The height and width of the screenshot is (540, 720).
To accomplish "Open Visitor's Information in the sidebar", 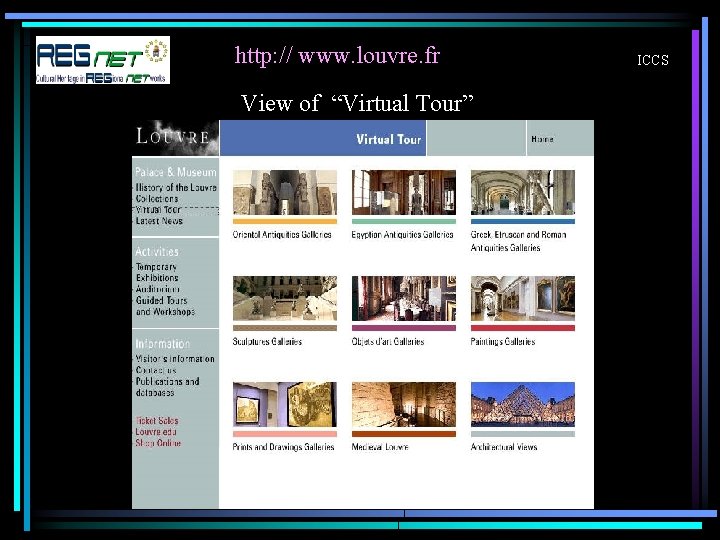I will 175,359.
